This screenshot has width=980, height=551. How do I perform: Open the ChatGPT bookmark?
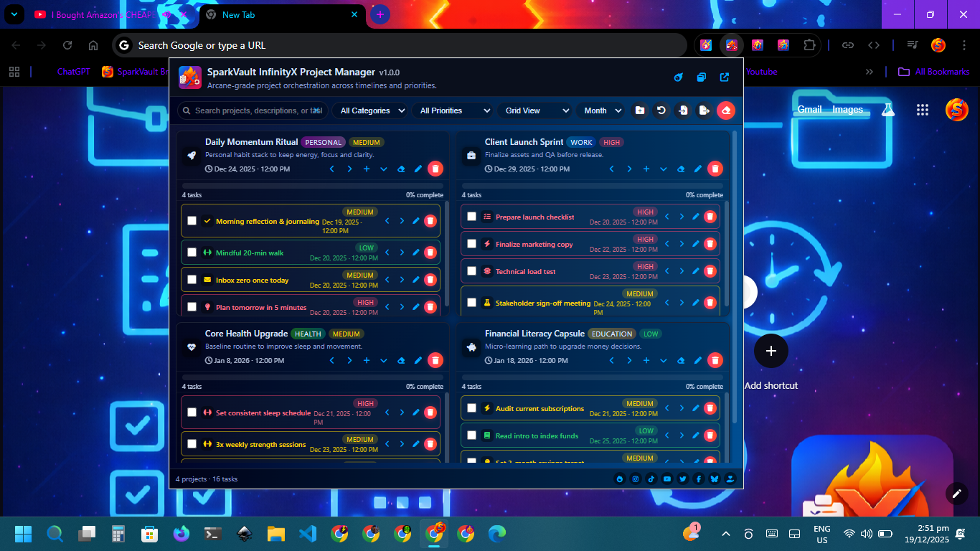pyautogui.click(x=73, y=72)
